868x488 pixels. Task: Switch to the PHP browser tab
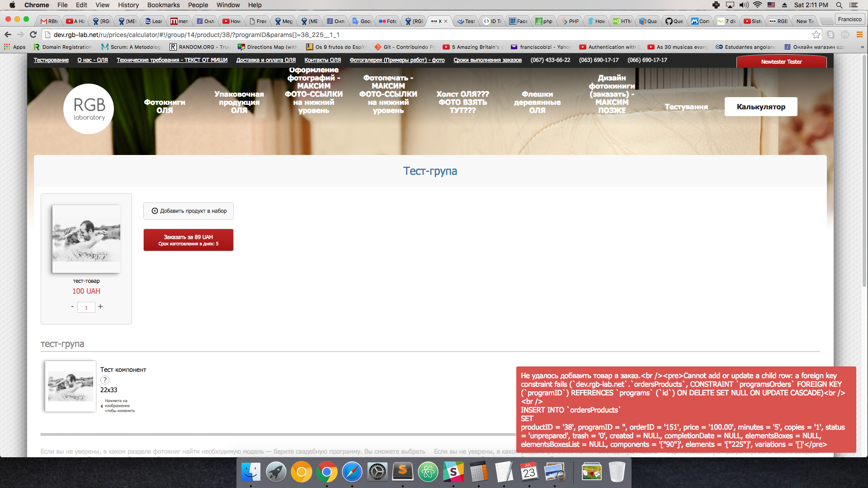(571, 21)
